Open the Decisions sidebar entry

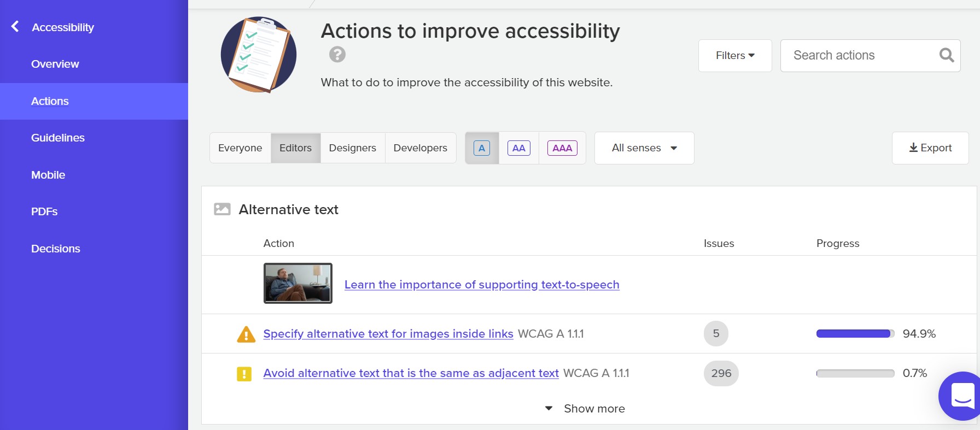click(55, 248)
